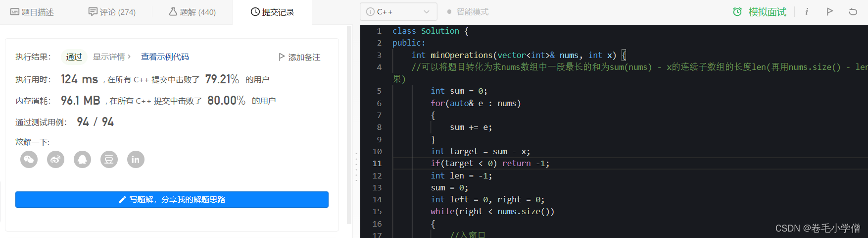Click code line 'while(right < nums.size())'
Image resolution: width=868 pixels, height=238 pixels.
click(x=492, y=212)
